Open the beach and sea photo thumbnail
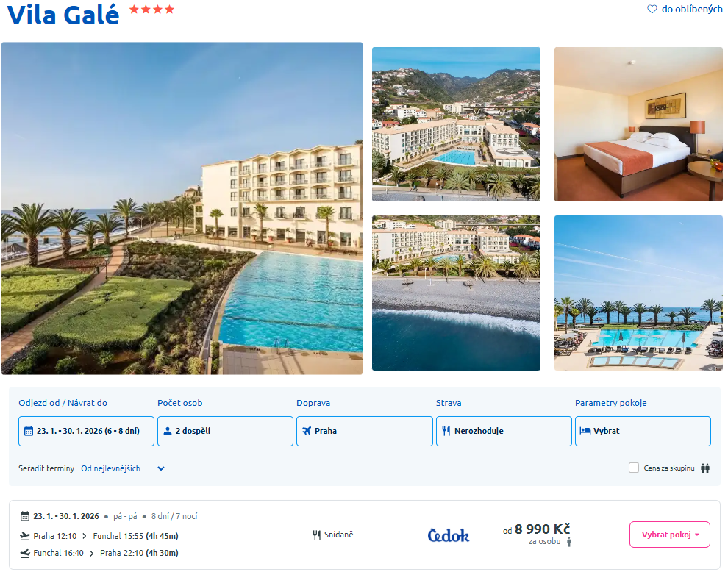This screenshot has width=728, height=572. [x=456, y=293]
